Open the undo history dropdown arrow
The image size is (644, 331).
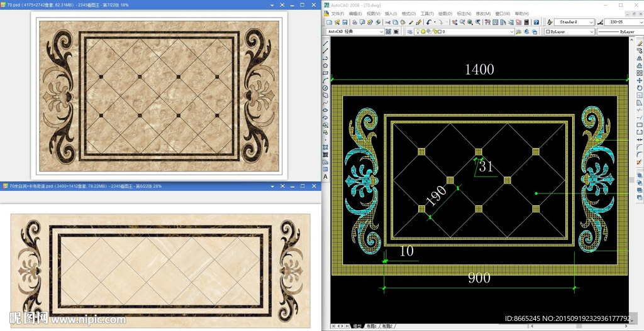435,22
